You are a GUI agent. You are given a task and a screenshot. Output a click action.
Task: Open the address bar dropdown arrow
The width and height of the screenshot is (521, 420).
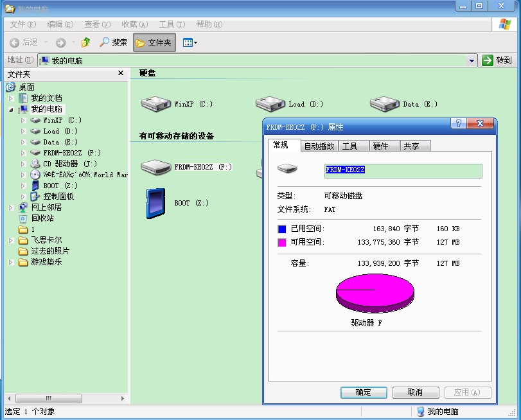click(472, 60)
